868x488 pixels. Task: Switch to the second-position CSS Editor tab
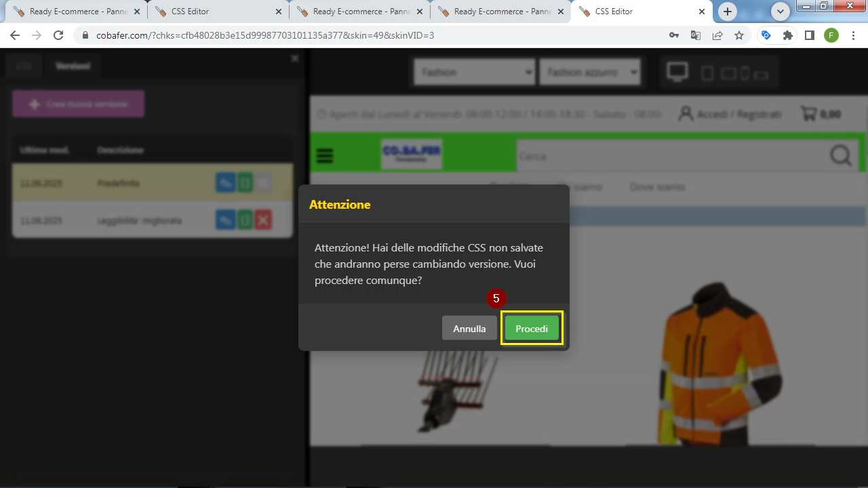[218, 12]
